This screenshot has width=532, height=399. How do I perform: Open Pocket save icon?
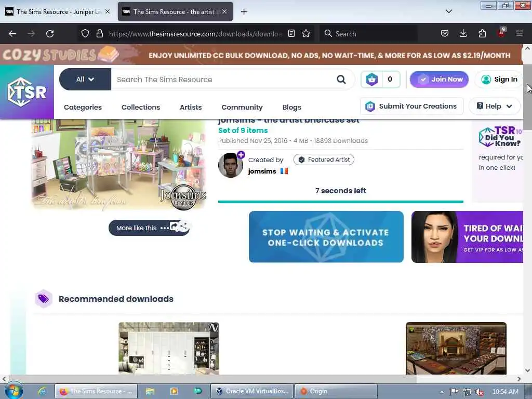[445, 33]
